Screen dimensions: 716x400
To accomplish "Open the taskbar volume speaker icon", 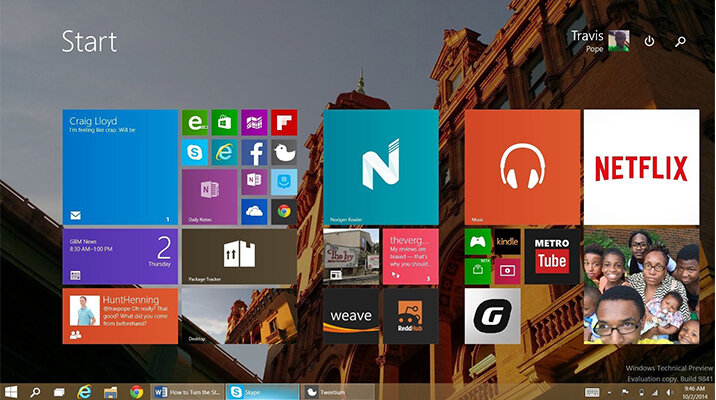I will 669,392.
